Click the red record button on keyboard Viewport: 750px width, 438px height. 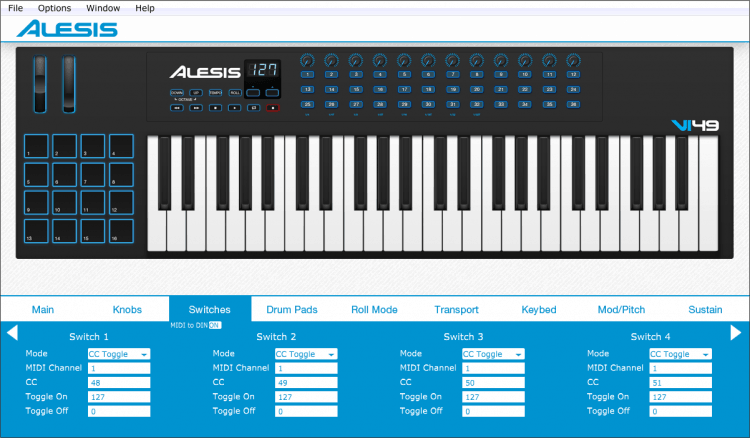pos(273,108)
